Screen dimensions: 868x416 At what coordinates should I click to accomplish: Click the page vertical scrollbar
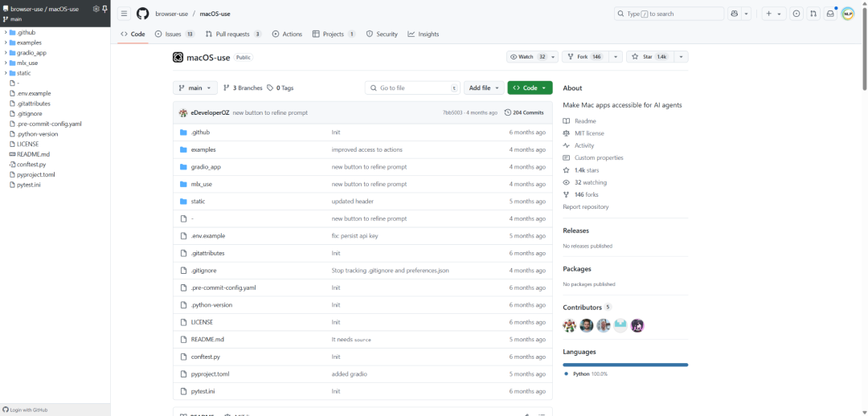(865, 47)
